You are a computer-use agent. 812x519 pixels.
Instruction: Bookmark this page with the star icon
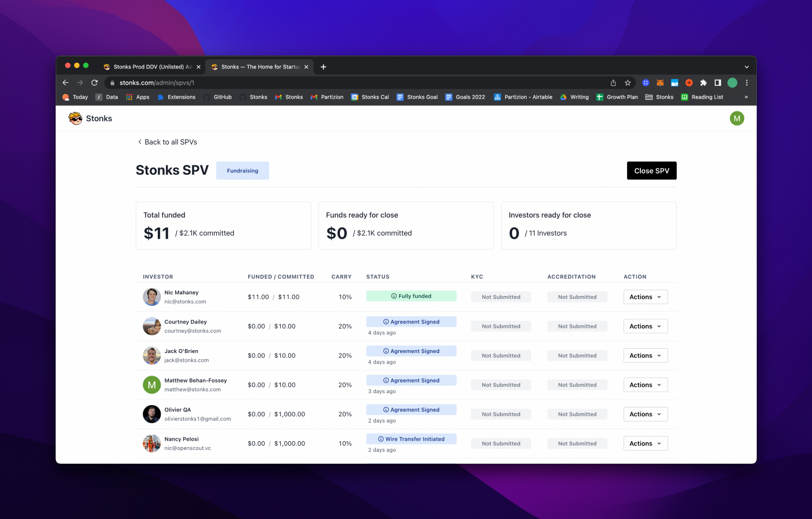pyautogui.click(x=628, y=83)
